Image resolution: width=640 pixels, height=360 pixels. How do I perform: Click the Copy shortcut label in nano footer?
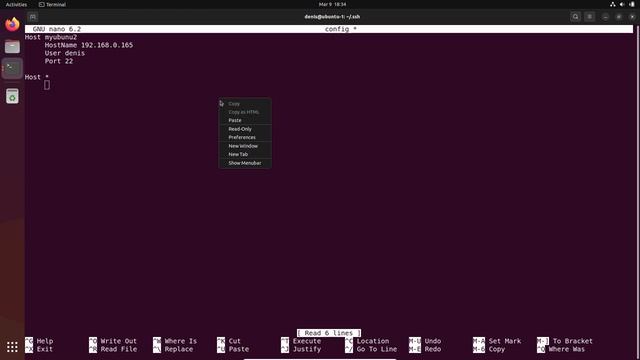[497, 349]
